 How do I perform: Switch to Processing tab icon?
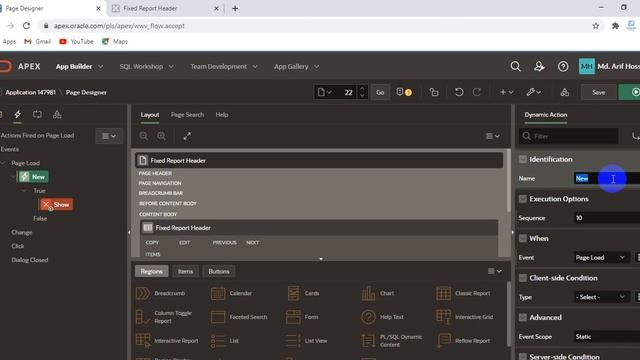[37, 115]
